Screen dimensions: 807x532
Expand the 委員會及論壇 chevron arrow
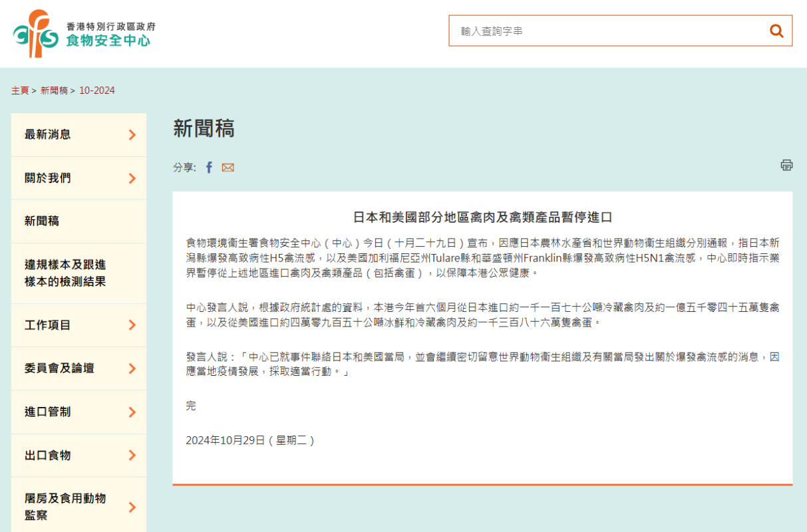coord(132,368)
